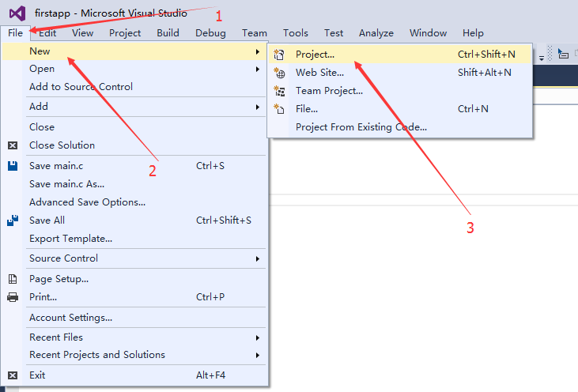
Task: Expand the Add submenu
Action: coord(257,107)
